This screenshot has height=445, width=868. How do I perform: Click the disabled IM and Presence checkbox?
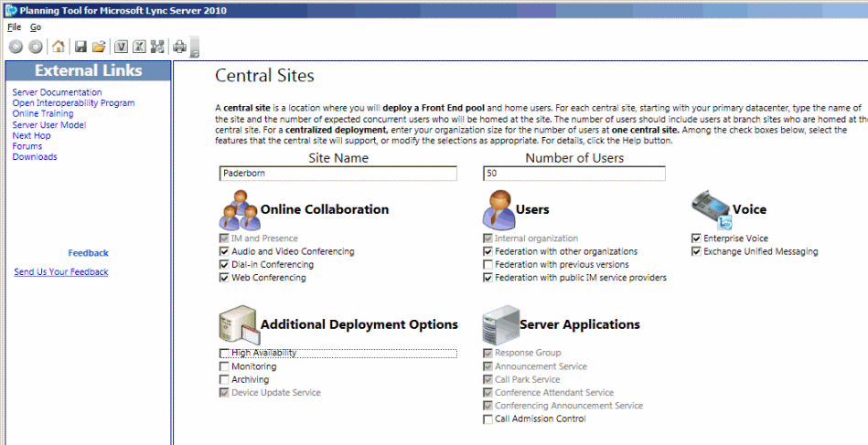click(x=224, y=238)
